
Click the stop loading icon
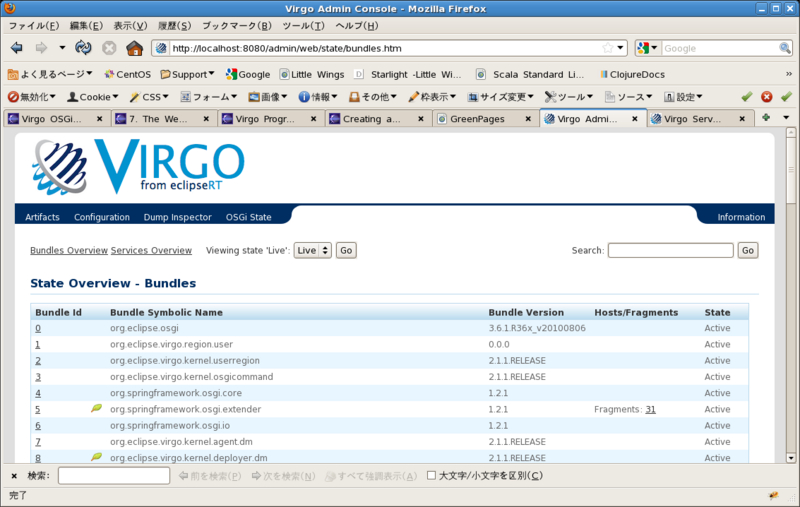[109, 48]
